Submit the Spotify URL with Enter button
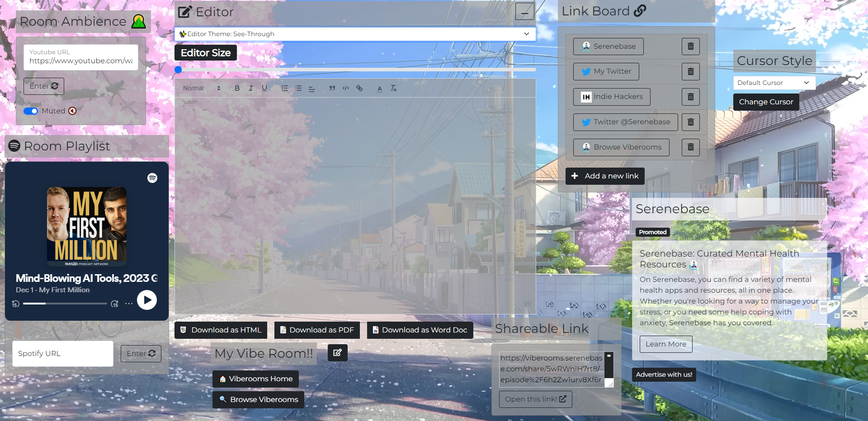 (141, 354)
